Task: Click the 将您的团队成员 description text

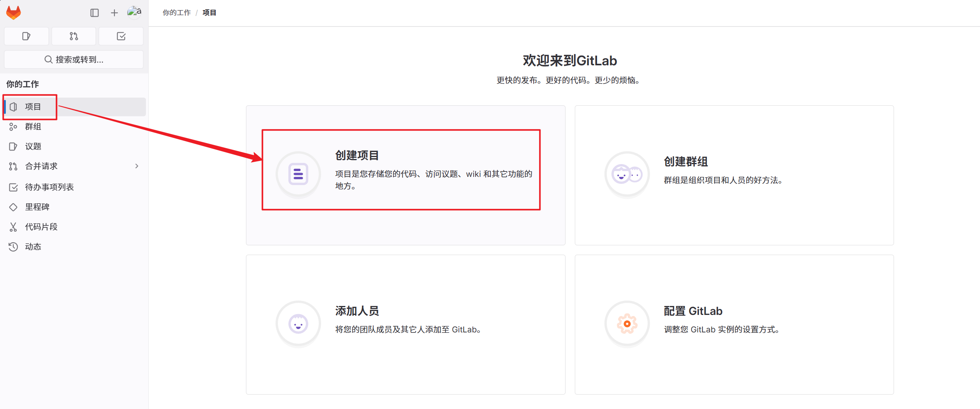Action: [x=408, y=330]
